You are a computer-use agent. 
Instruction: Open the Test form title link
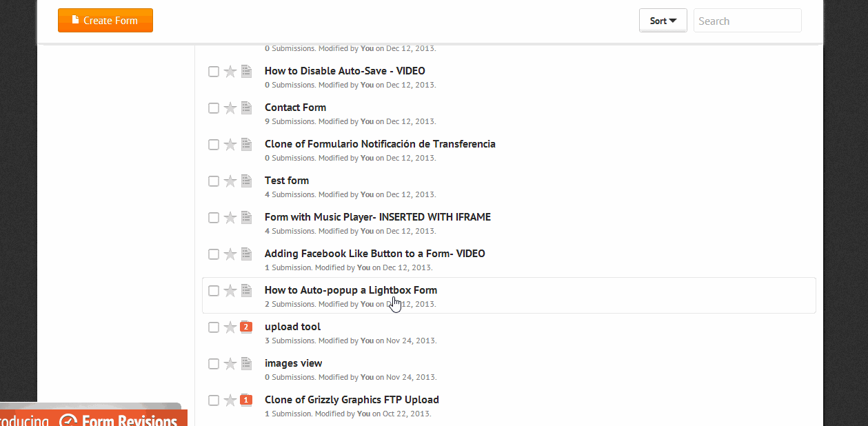point(287,181)
